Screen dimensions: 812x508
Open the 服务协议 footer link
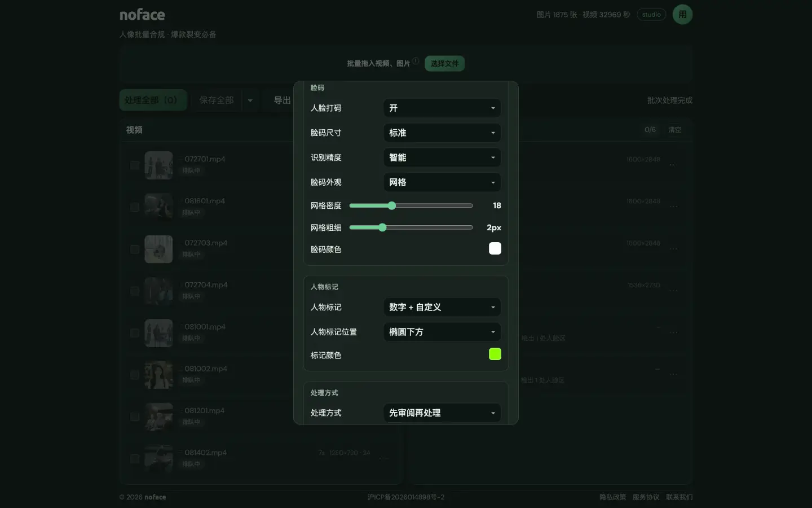(646, 497)
